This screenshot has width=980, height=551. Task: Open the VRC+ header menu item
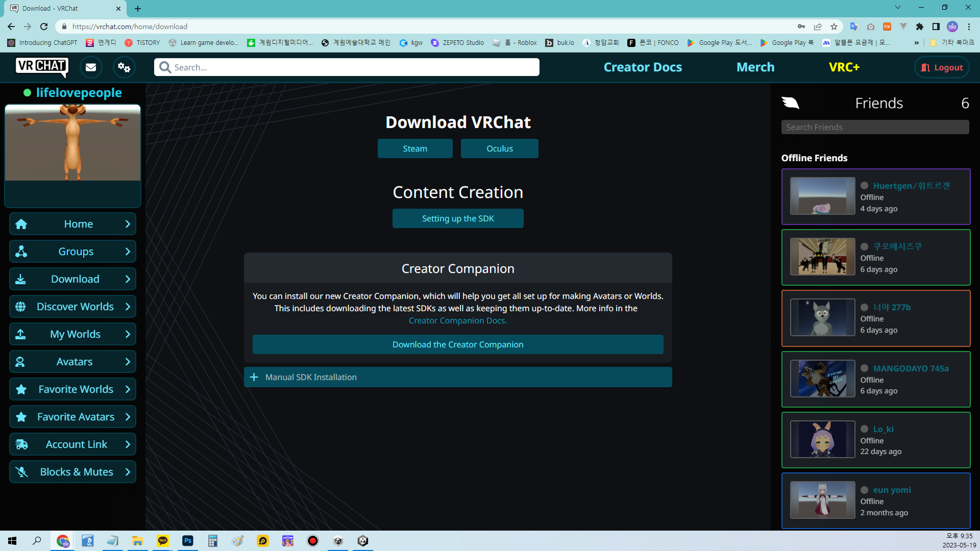point(844,67)
